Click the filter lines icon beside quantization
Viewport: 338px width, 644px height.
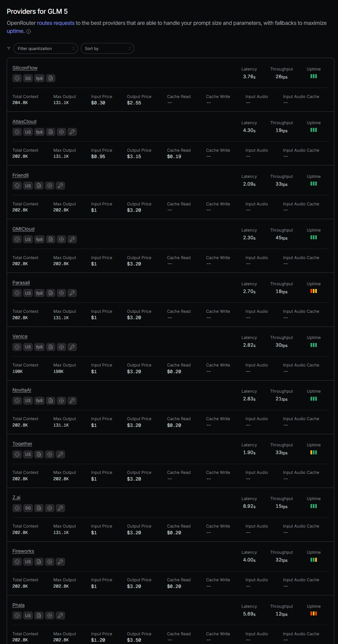coord(9,48)
